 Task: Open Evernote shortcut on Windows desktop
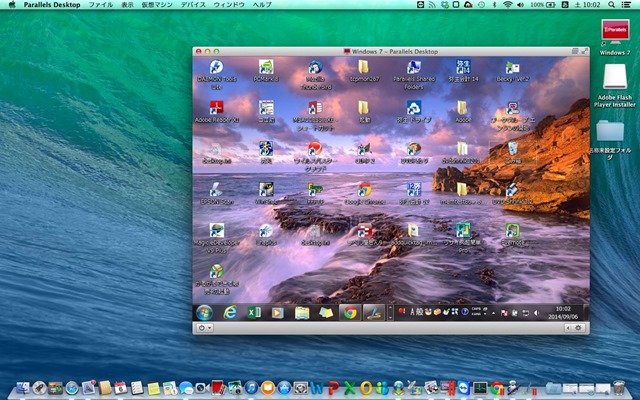[x=513, y=234]
